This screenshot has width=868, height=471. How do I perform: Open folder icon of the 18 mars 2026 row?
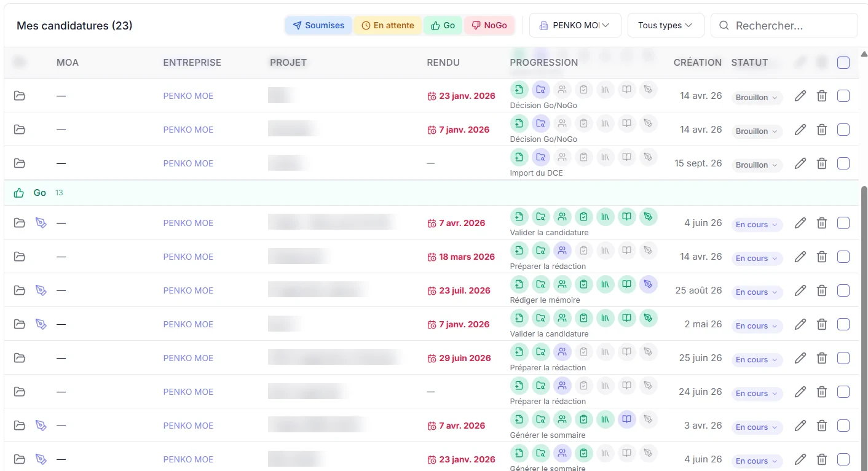[x=20, y=257]
